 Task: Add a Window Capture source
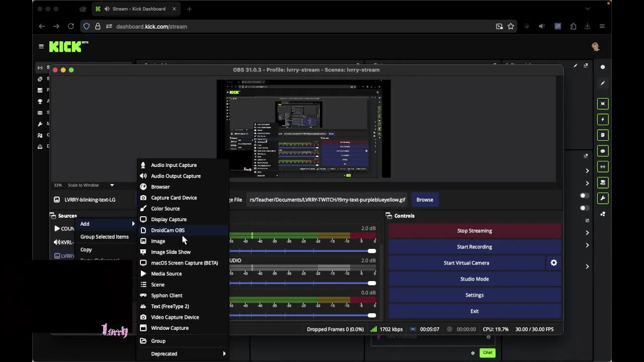click(x=182, y=328)
